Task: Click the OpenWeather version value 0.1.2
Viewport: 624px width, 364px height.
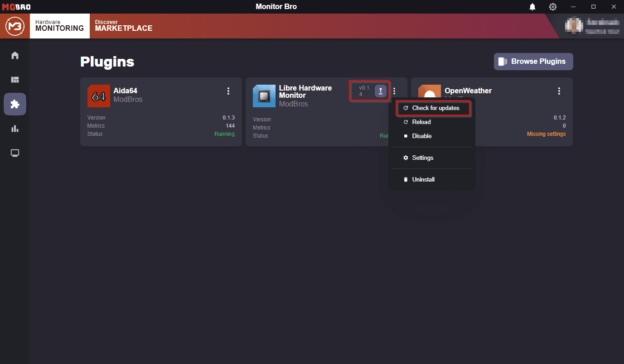Action: pos(560,118)
